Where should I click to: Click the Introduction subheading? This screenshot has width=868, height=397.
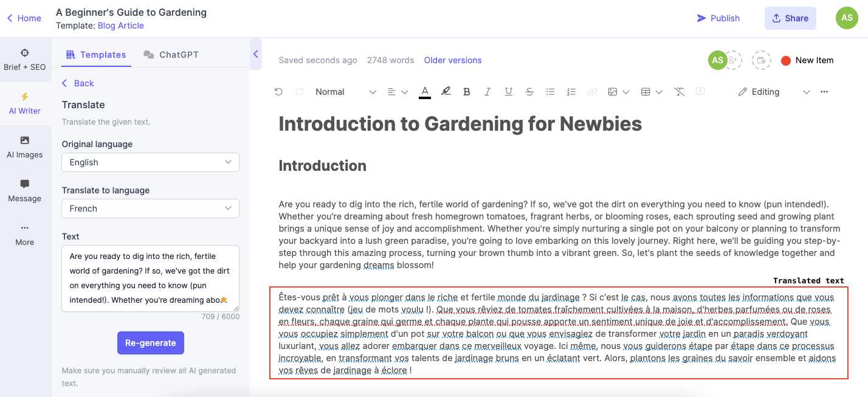click(322, 166)
